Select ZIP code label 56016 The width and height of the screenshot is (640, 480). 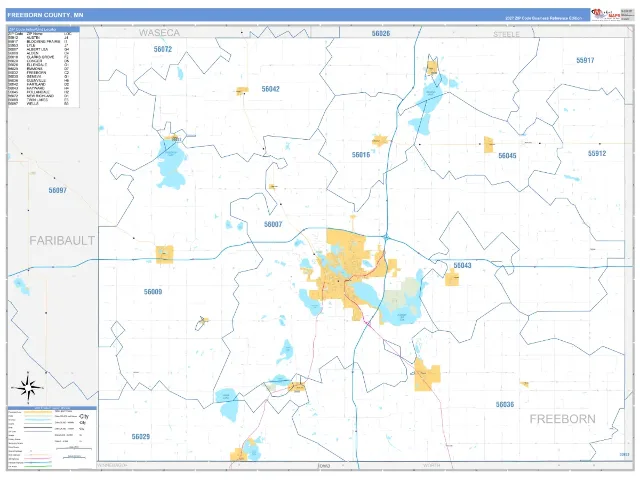361,155
